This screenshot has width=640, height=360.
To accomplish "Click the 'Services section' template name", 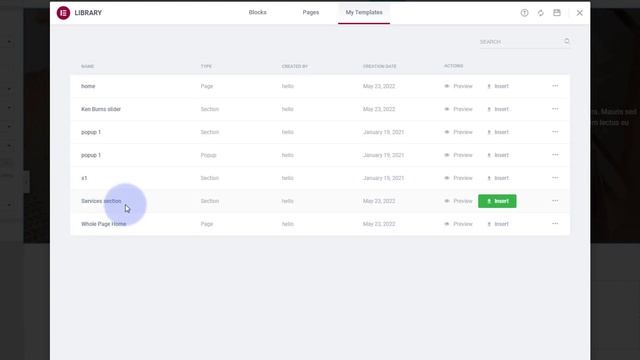I will pyautogui.click(x=101, y=201).
